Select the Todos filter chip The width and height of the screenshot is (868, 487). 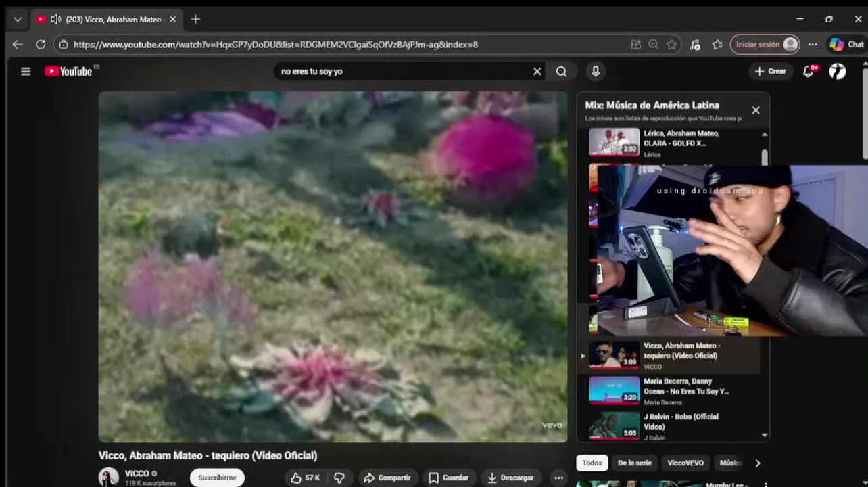point(592,463)
